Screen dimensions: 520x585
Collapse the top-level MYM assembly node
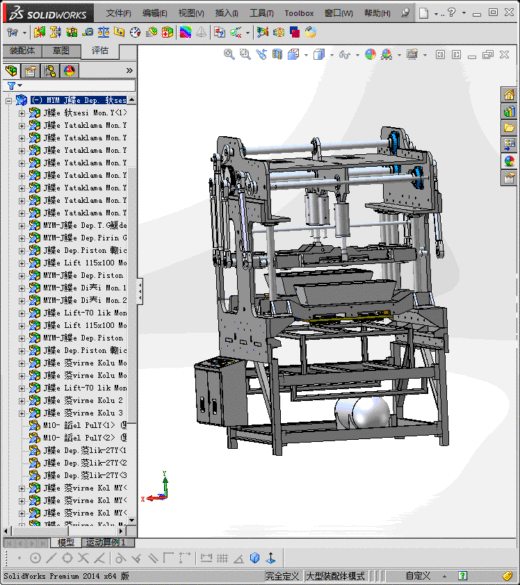8,100
